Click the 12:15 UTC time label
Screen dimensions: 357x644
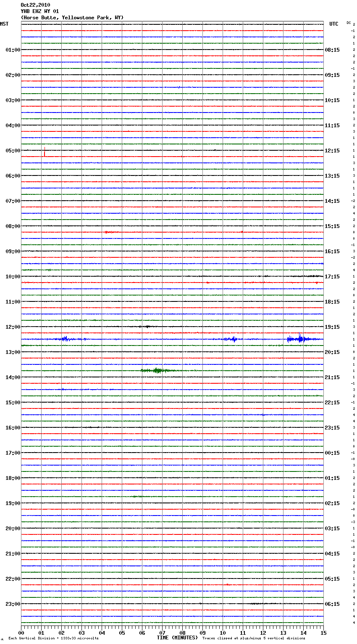332,151
